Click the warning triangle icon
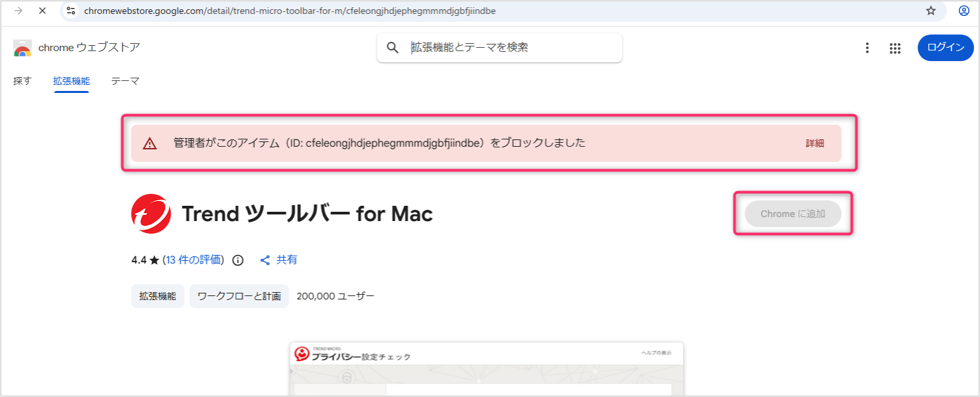The image size is (980, 397). click(150, 143)
